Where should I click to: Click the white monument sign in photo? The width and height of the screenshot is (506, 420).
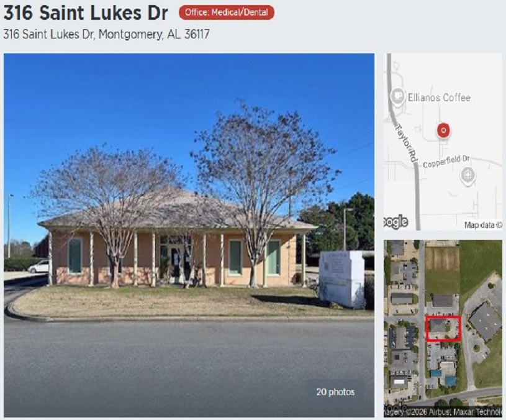(x=341, y=279)
